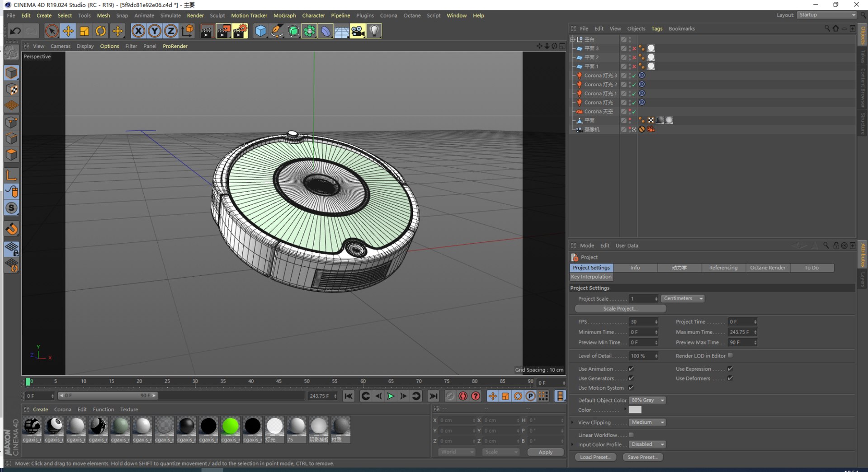
Task: Open the MoGraph menu
Action: tap(284, 15)
